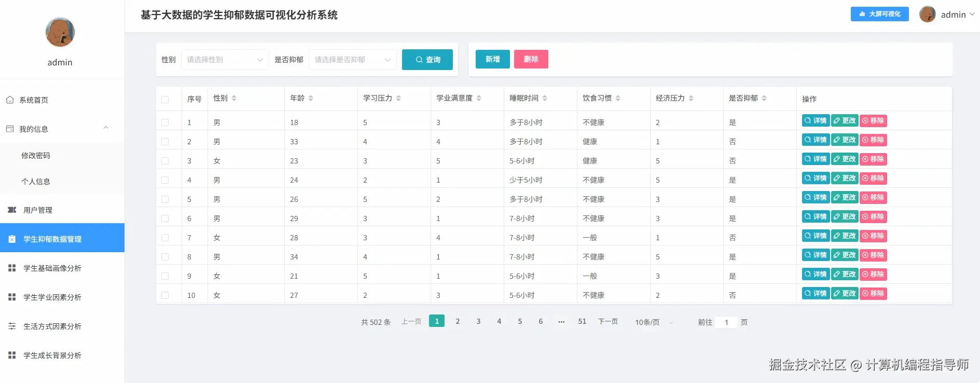Viewport: 980px width, 383px height.
Task: Go to page 2
Action: point(458,321)
